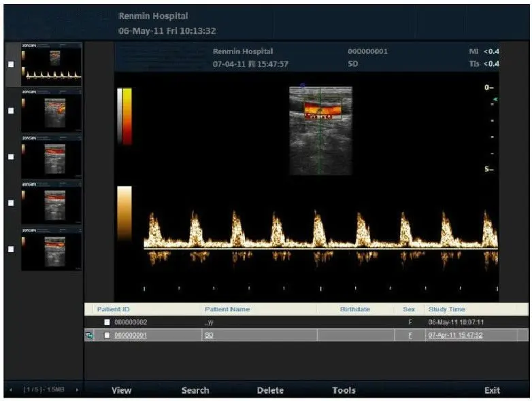Viewport: 532px width, 401px height.
Task: Open the Tools menu
Action: pyautogui.click(x=344, y=390)
